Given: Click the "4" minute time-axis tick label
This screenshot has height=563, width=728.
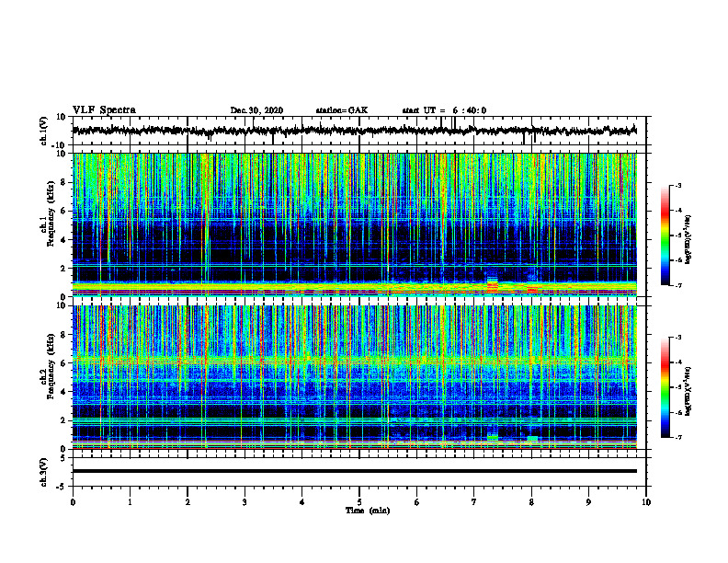Looking at the screenshot, I should point(302,502).
